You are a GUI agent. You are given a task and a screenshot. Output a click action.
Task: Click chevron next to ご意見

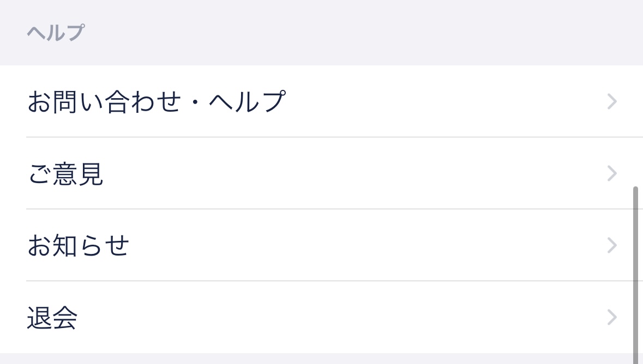[x=611, y=173]
